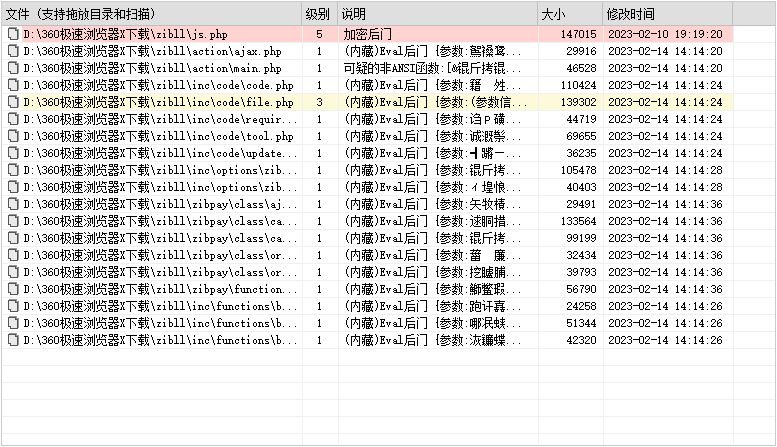Click the 可疑的非ANSI函数 description
The image size is (777, 447).
[x=432, y=68]
